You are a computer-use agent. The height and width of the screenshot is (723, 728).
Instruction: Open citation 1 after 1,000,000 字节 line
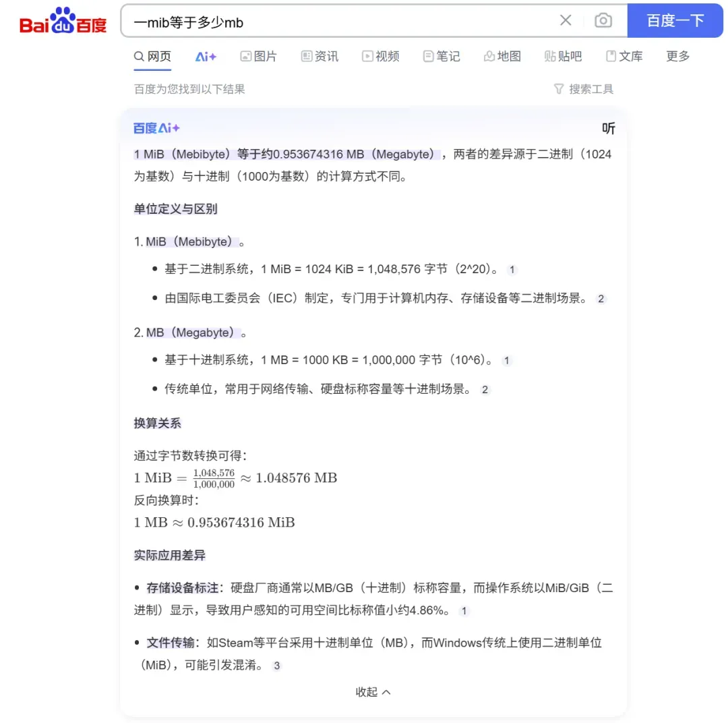506,361
